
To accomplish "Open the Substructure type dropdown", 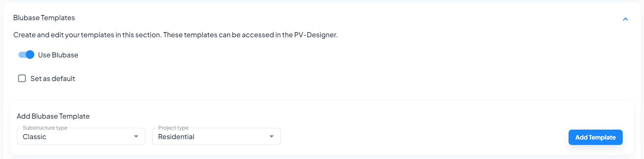I will tap(81, 137).
